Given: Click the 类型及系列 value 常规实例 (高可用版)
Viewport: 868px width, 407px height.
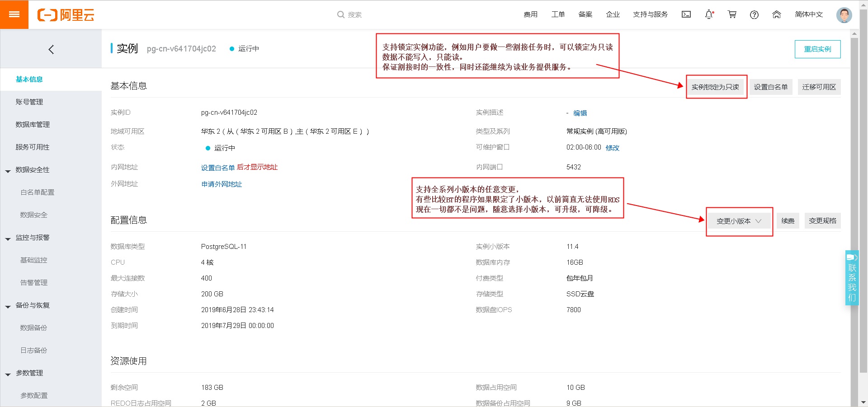Looking at the screenshot, I should (597, 131).
